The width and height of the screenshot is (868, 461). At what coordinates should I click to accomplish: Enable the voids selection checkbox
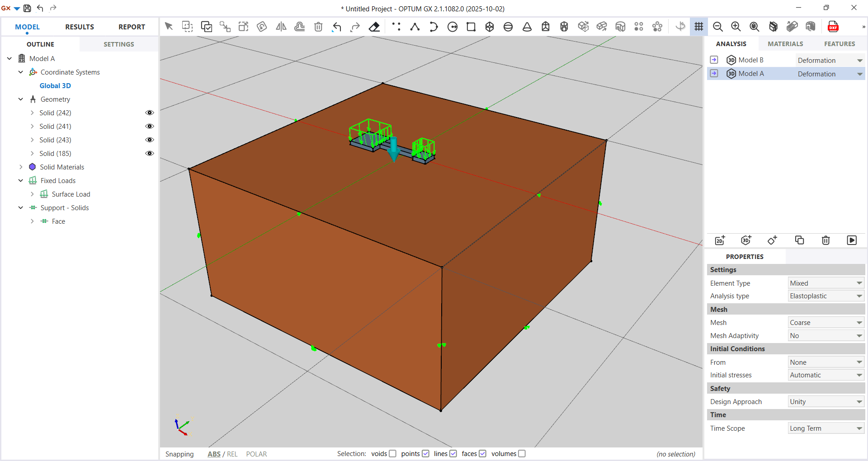click(392, 454)
